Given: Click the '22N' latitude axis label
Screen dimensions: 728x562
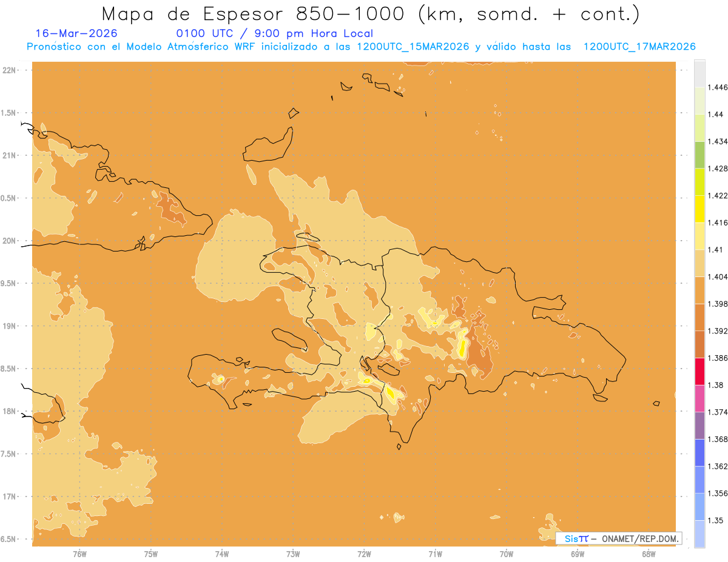Looking at the screenshot, I should [9, 70].
